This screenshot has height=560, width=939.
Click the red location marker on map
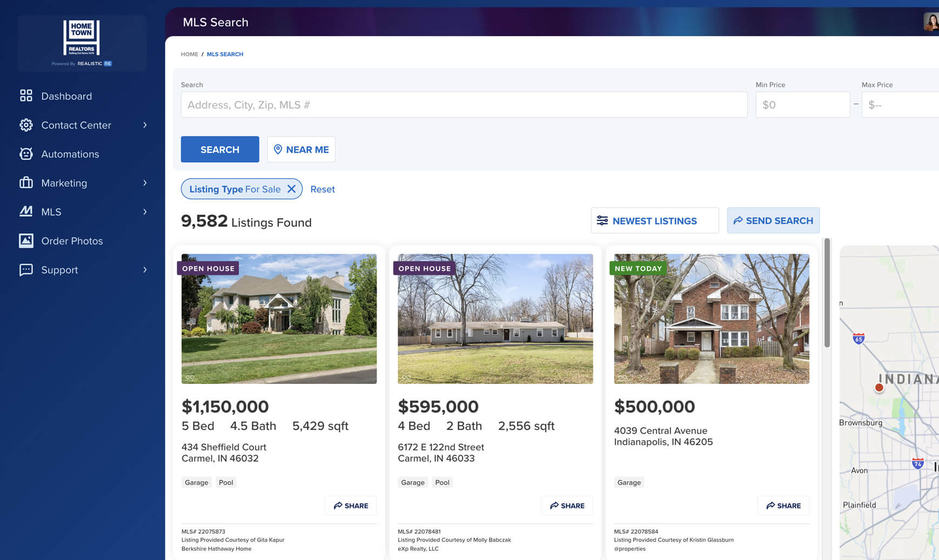pos(879,387)
